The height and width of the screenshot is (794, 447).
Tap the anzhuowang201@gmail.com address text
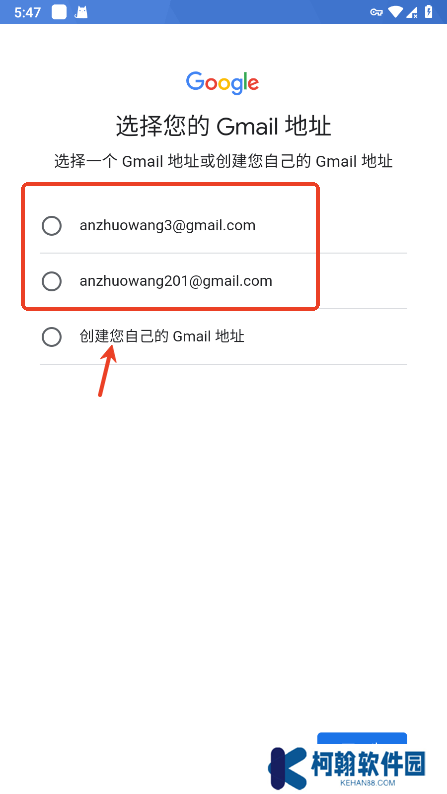pyautogui.click(x=176, y=281)
